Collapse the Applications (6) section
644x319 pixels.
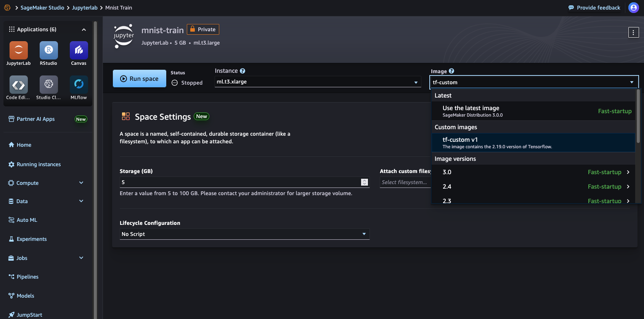click(x=84, y=29)
